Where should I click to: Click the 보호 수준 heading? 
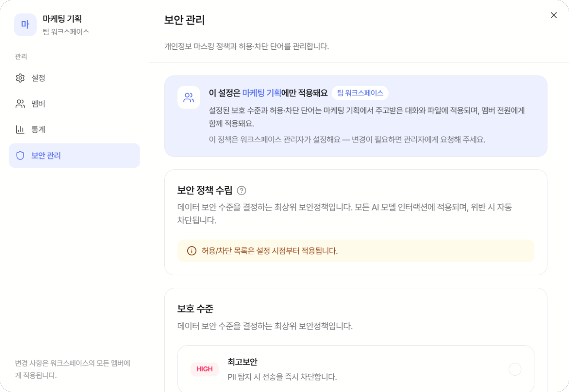point(195,309)
